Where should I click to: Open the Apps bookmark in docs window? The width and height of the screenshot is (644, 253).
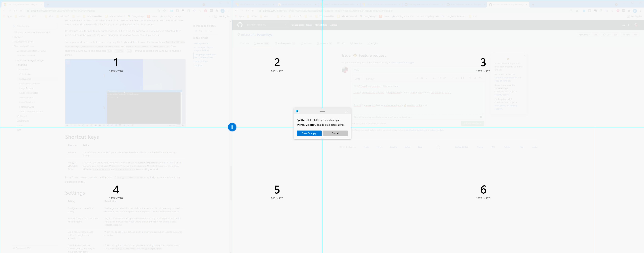pyautogui.click(x=7, y=16)
